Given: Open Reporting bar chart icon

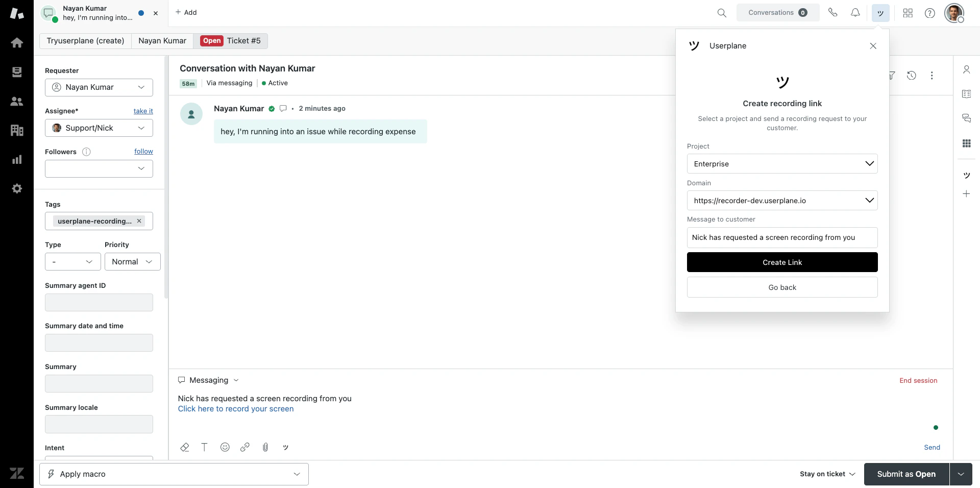Looking at the screenshot, I should 17,159.
